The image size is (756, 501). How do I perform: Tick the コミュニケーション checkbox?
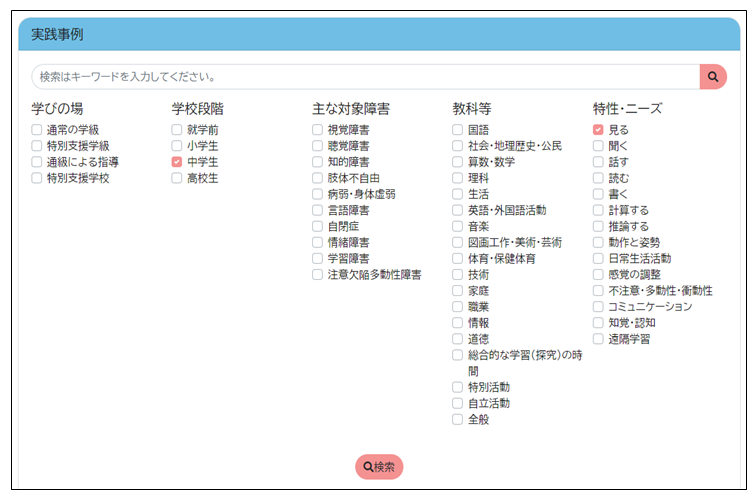point(598,306)
